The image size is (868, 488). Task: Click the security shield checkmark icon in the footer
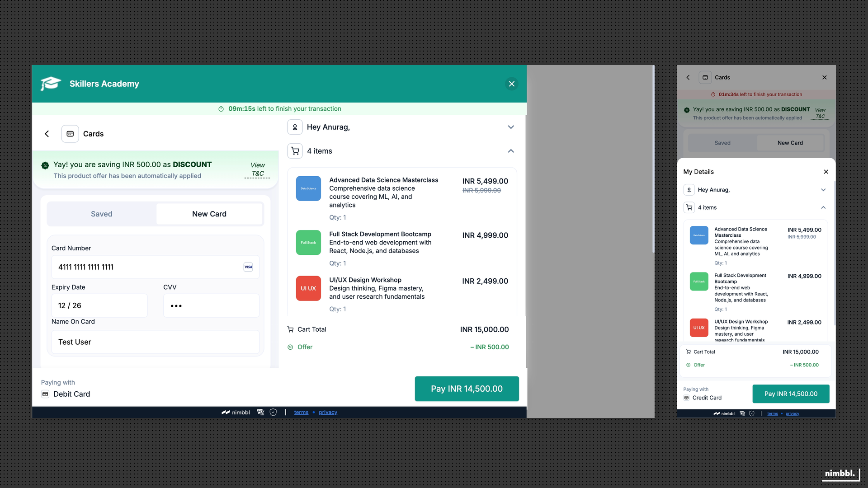point(273,412)
